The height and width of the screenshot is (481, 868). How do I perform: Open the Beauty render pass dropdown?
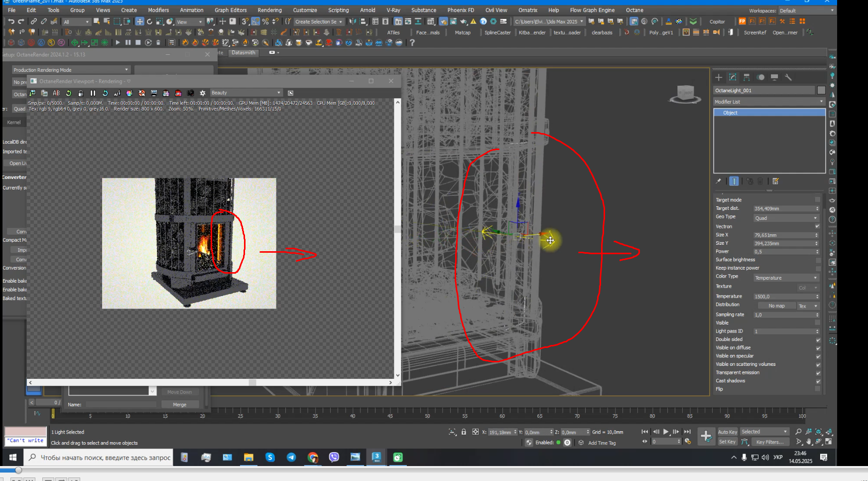tap(246, 93)
